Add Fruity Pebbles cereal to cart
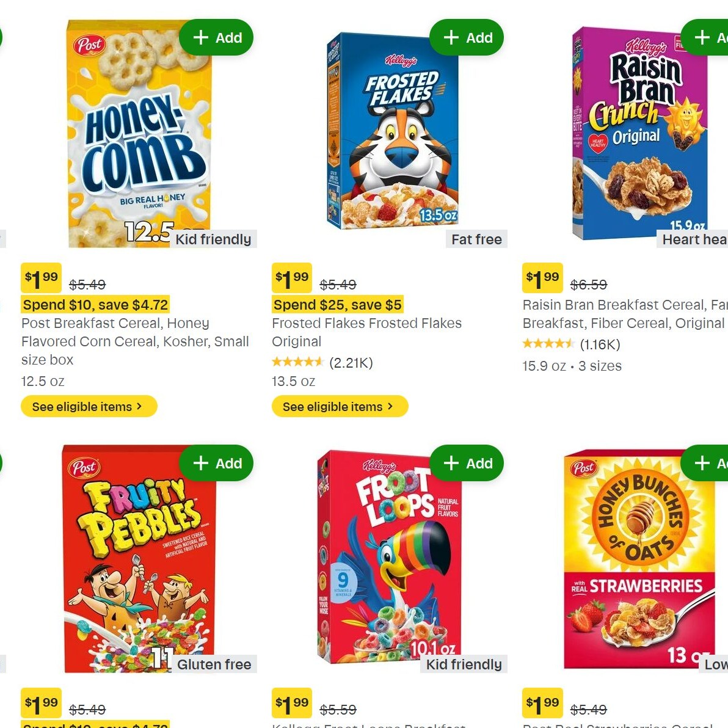The image size is (728, 728). (216, 464)
